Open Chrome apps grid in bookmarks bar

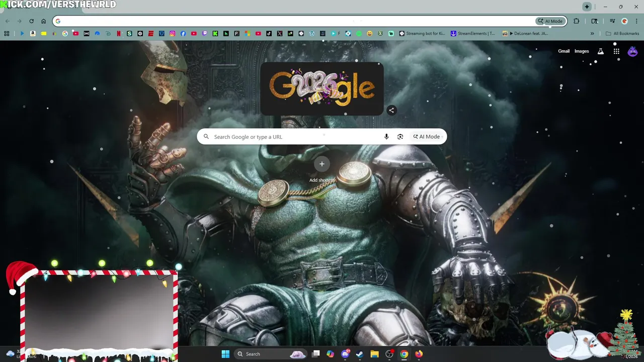pyautogui.click(x=7, y=34)
